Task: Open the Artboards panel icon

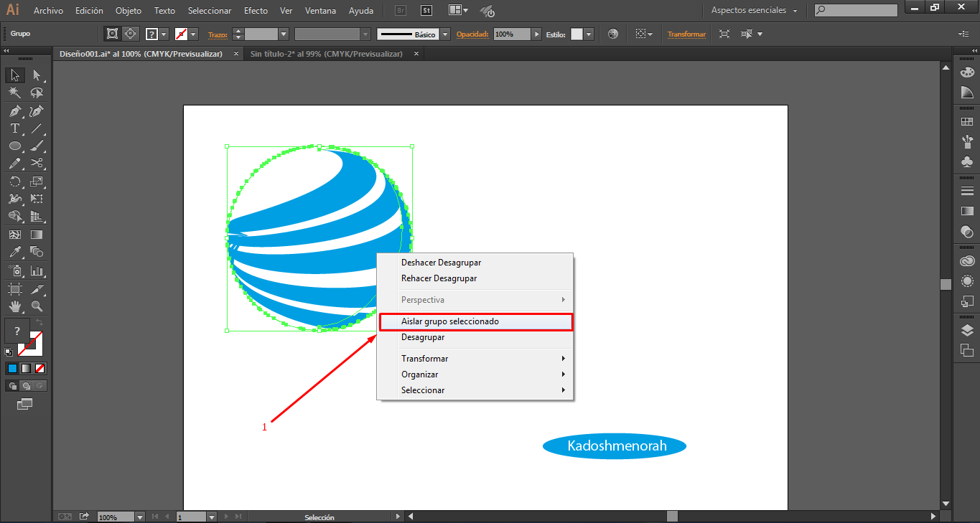Action: tap(967, 350)
